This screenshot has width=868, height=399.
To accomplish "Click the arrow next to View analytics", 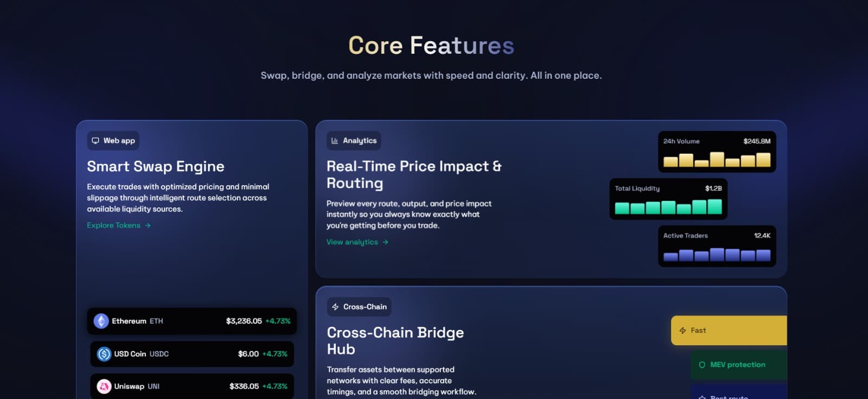I will pos(385,242).
